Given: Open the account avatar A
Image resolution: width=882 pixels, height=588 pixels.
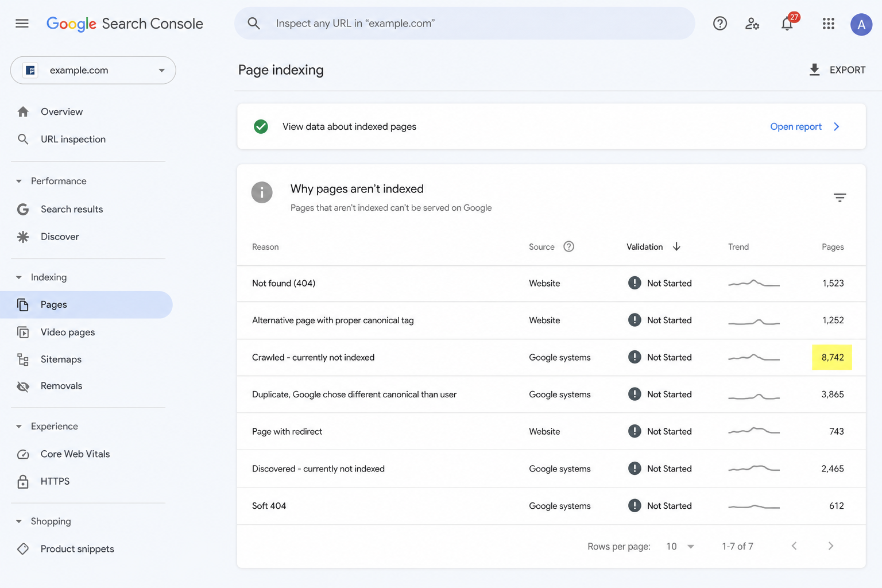Looking at the screenshot, I should click(x=861, y=24).
